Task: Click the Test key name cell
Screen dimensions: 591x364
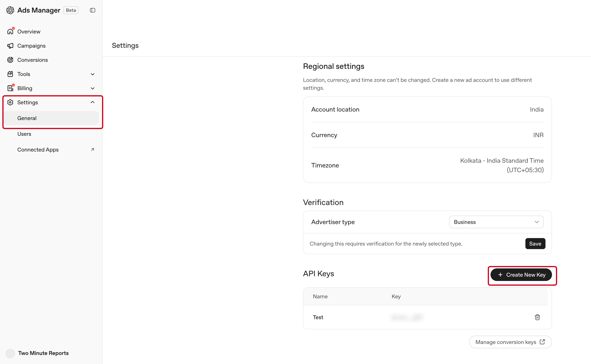Action: tap(318, 317)
